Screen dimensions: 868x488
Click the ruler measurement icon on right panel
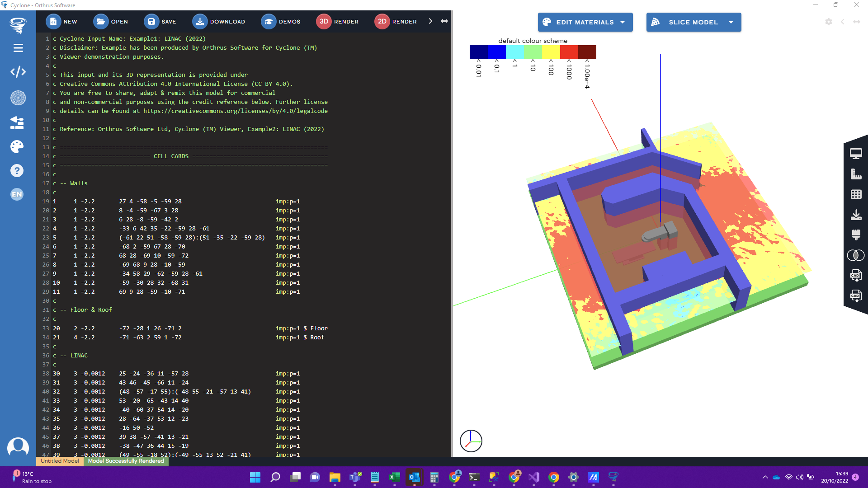[856, 173]
